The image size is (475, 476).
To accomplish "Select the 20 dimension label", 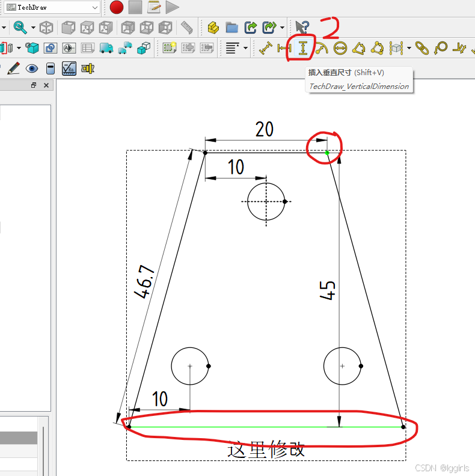I will tap(264, 129).
